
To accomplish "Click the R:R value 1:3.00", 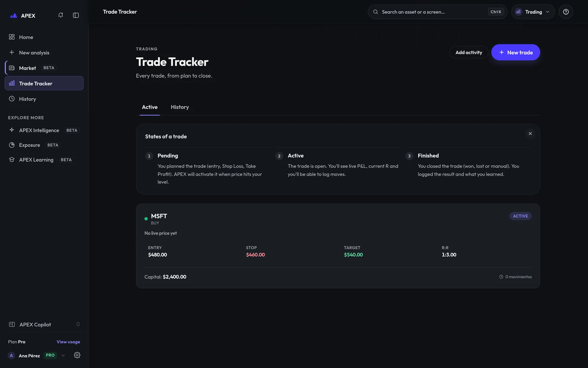I will (x=449, y=255).
